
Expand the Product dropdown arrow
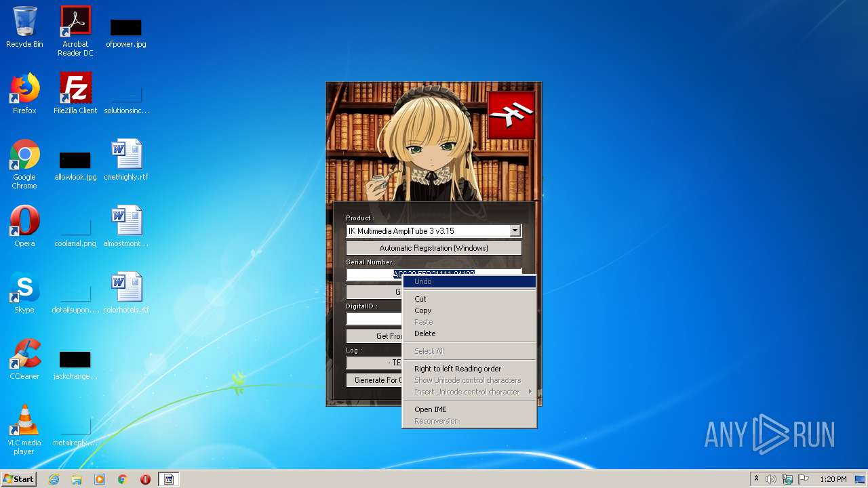click(515, 231)
